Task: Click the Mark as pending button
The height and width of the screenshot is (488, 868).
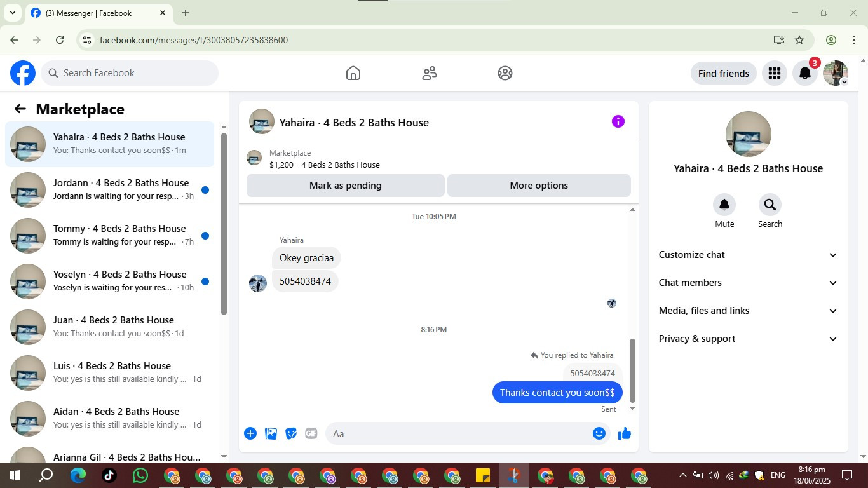Action: click(346, 186)
